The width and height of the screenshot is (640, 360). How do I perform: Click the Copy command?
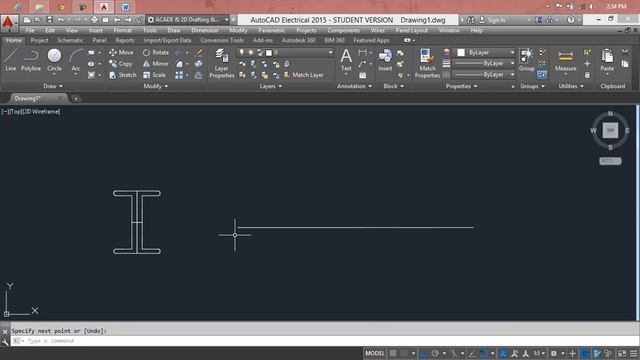pyautogui.click(x=121, y=64)
